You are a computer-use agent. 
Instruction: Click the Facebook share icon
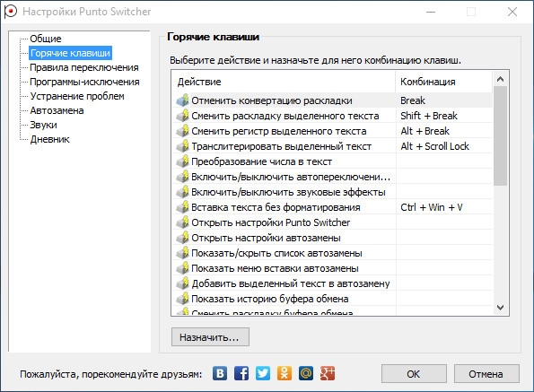[241, 374]
